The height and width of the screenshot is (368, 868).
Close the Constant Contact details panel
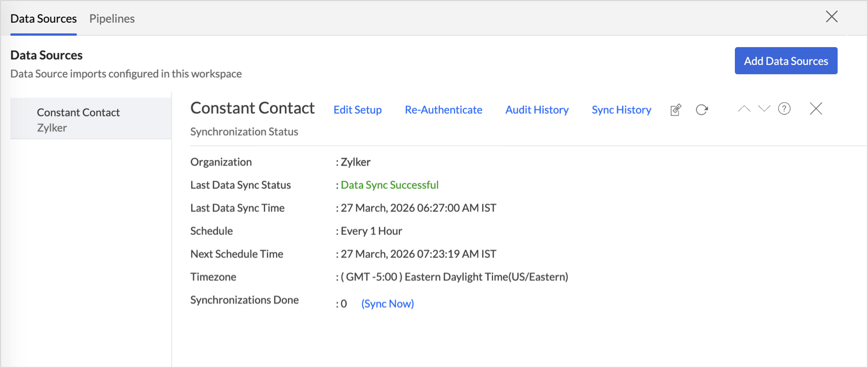click(x=816, y=109)
